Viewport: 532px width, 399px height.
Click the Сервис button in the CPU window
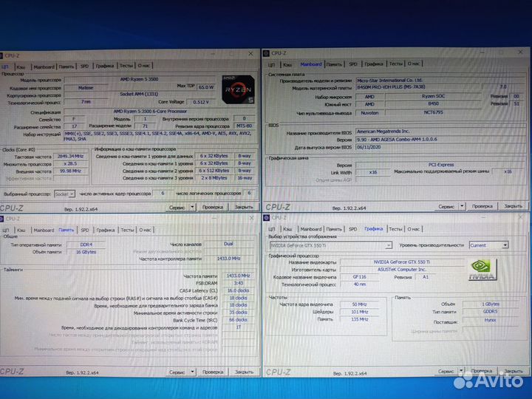coord(177,207)
